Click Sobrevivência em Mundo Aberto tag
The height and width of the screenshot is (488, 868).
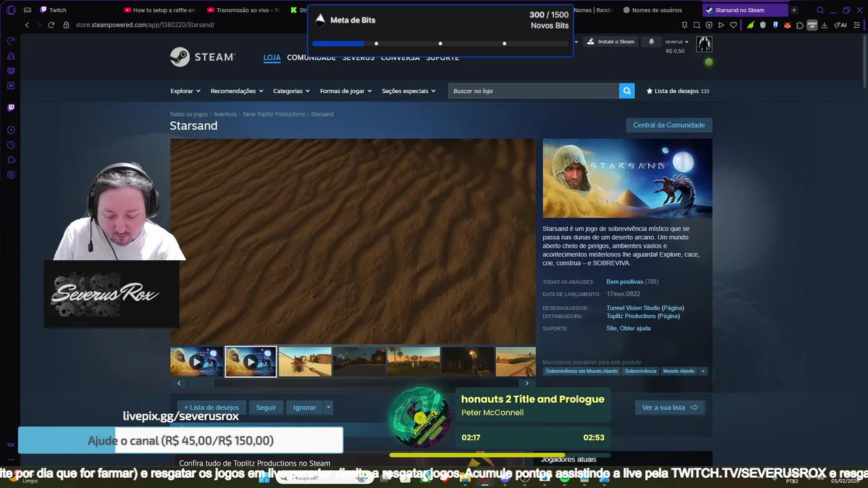click(582, 371)
